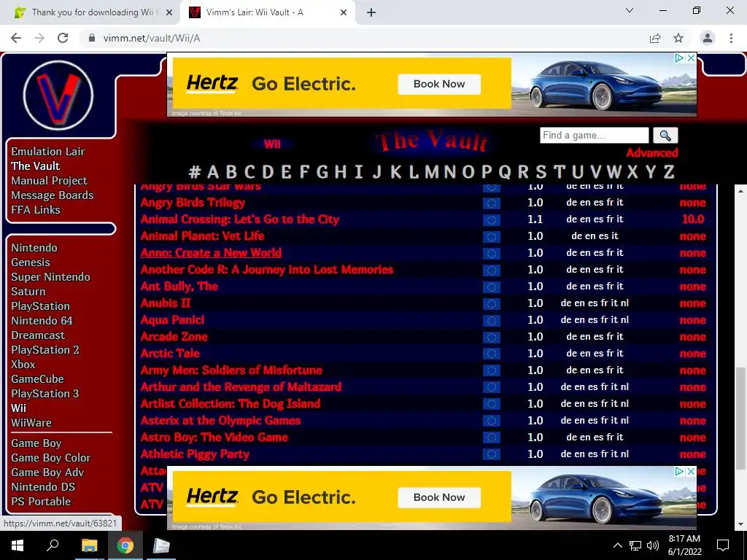Open the share page icon in address bar
The width and height of the screenshot is (747, 560).
[655, 38]
